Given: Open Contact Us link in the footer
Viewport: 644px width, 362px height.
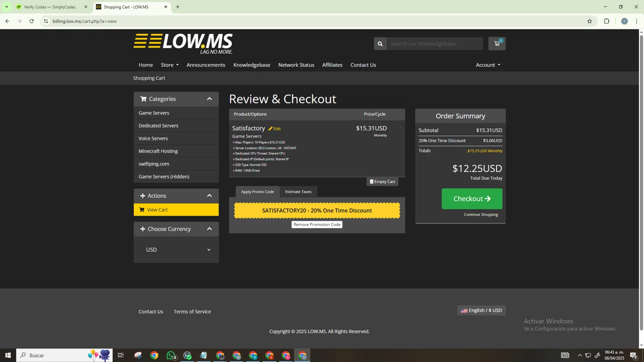Looking at the screenshot, I should tap(151, 312).
